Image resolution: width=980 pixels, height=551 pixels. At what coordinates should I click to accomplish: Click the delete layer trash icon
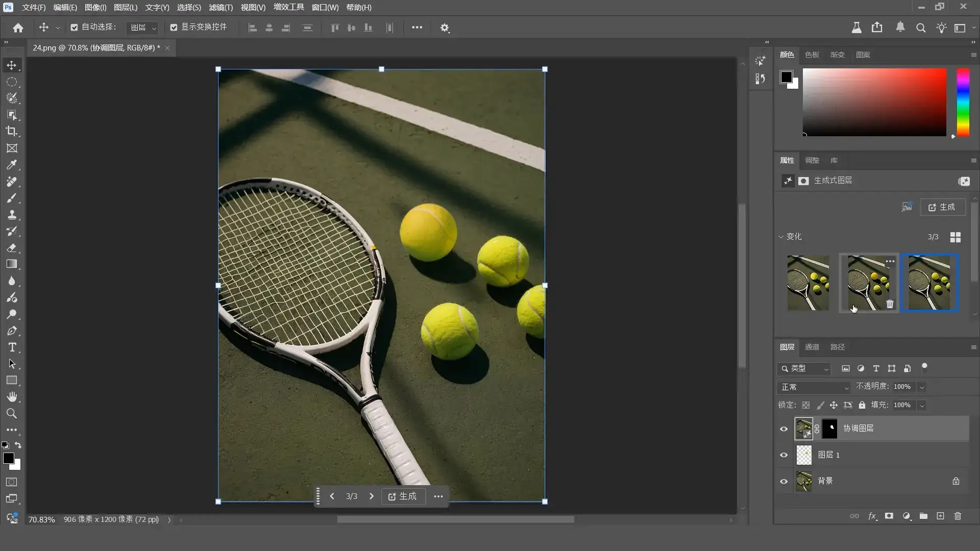click(958, 516)
